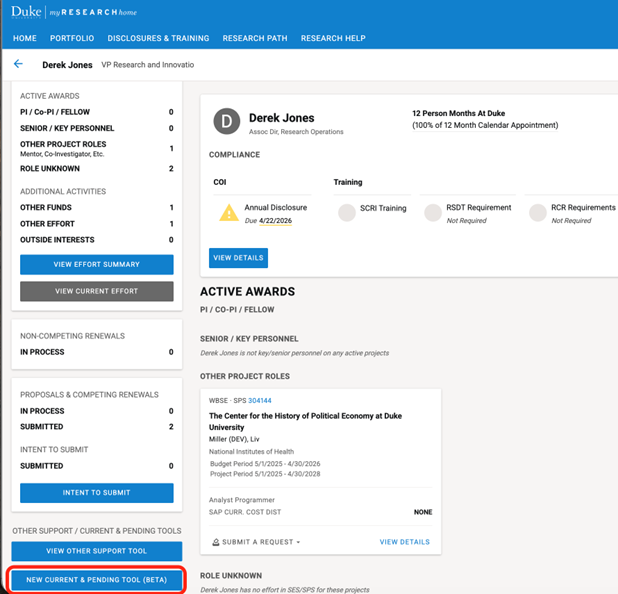Go to the Research Path tab
The height and width of the screenshot is (594, 618).
pyautogui.click(x=255, y=38)
